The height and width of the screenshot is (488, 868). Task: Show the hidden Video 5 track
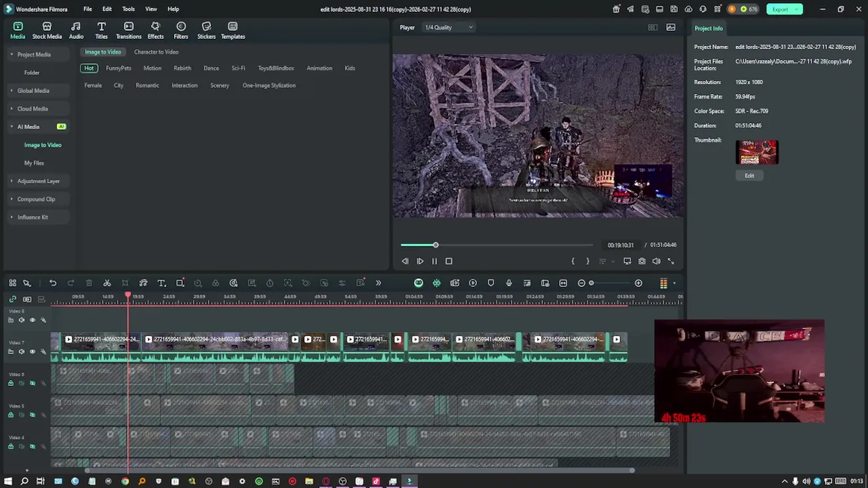point(32,415)
